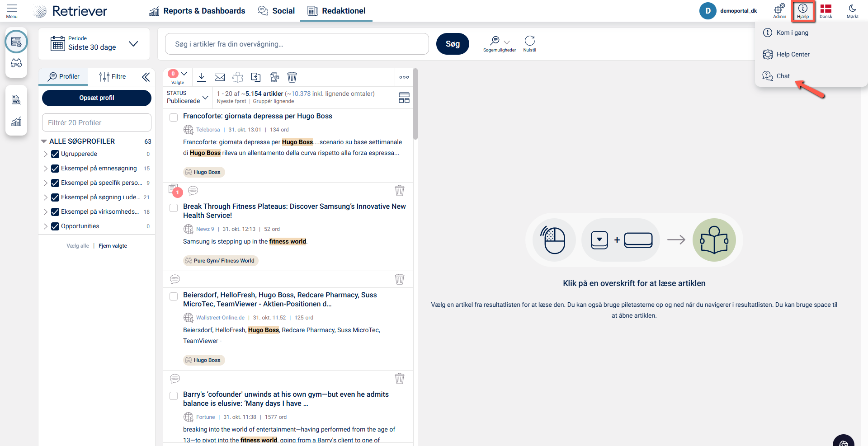The width and height of the screenshot is (868, 446).
Task: Click the Fjern valgte link
Action: click(113, 246)
